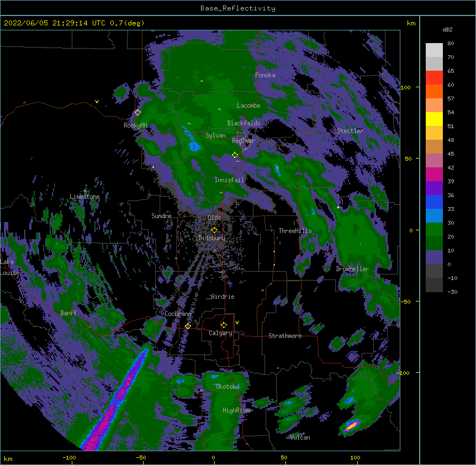Click the ThreeHills city label

pyautogui.click(x=295, y=231)
